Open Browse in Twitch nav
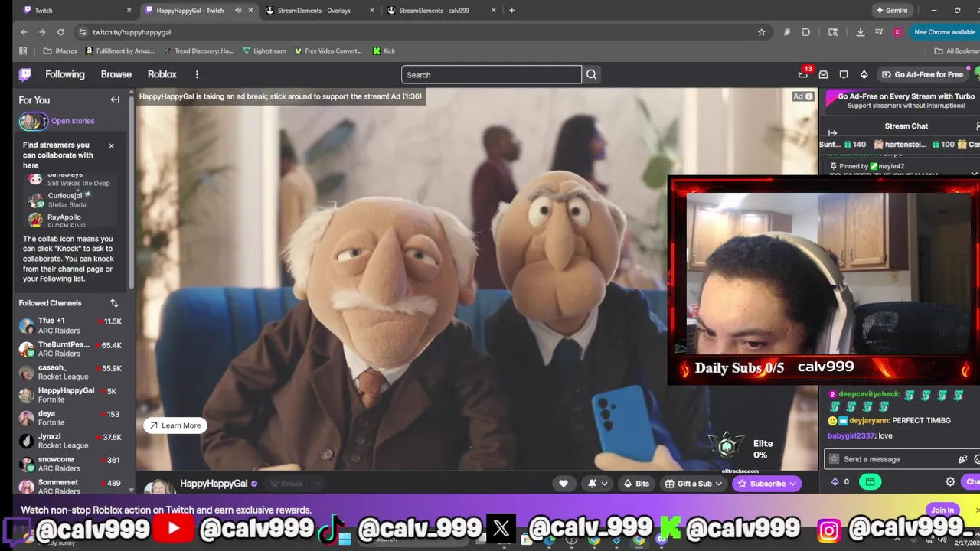The height and width of the screenshot is (551, 980). [x=116, y=74]
